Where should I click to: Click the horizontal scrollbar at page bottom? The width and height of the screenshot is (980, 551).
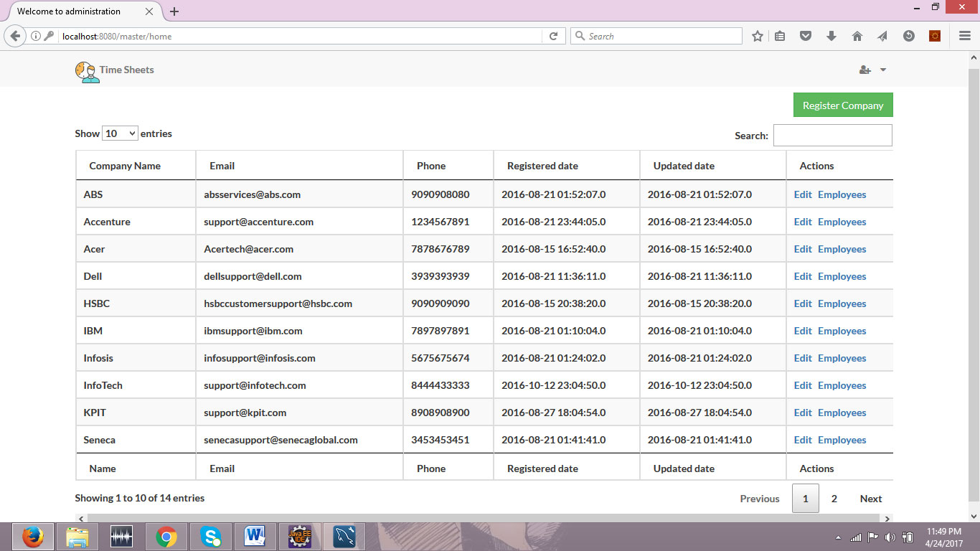[x=484, y=518]
